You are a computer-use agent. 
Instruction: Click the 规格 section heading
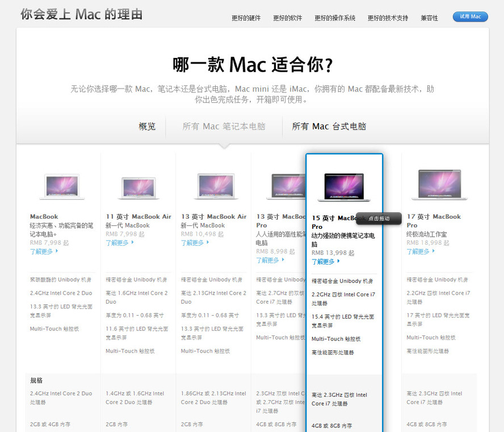[36, 380]
